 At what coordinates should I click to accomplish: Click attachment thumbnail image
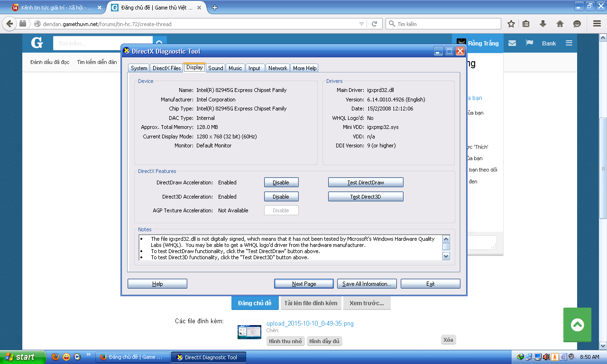tap(249, 332)
